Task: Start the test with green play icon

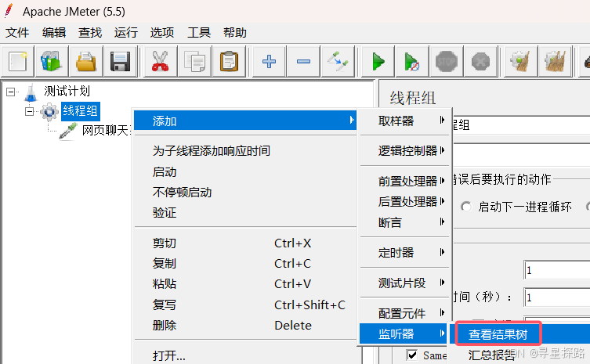Action: [378, 61]
